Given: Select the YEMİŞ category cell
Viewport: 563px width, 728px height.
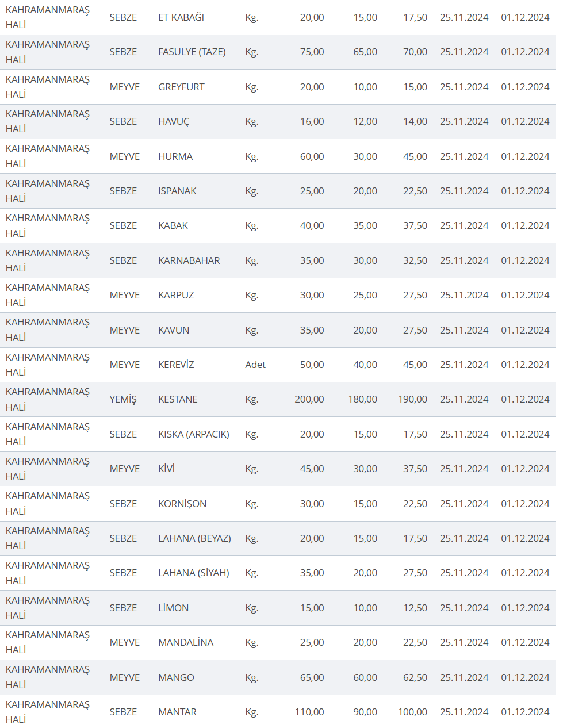Looking at the screenshot, I should coord(123,399).
